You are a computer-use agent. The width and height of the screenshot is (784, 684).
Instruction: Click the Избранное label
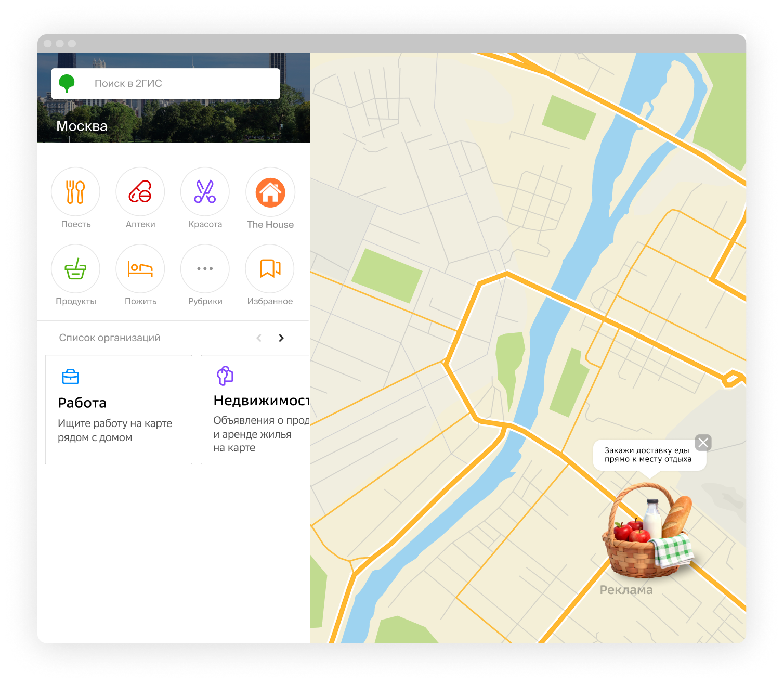point(270,301)
